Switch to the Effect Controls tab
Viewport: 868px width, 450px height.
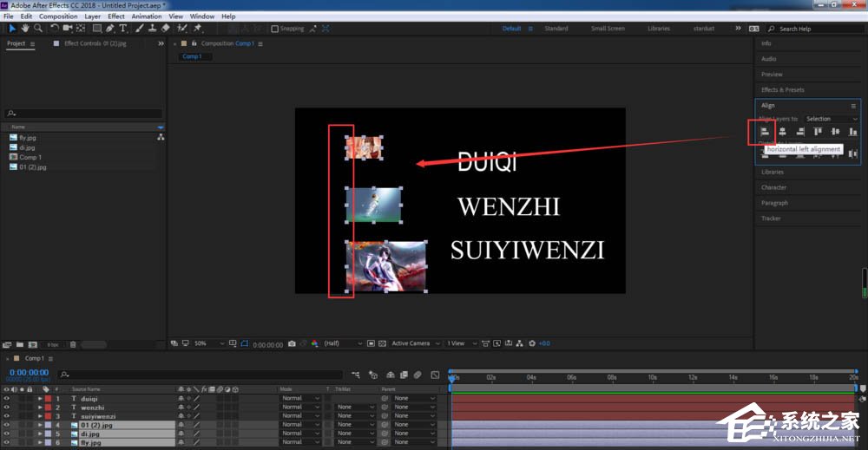coord(92,43)
